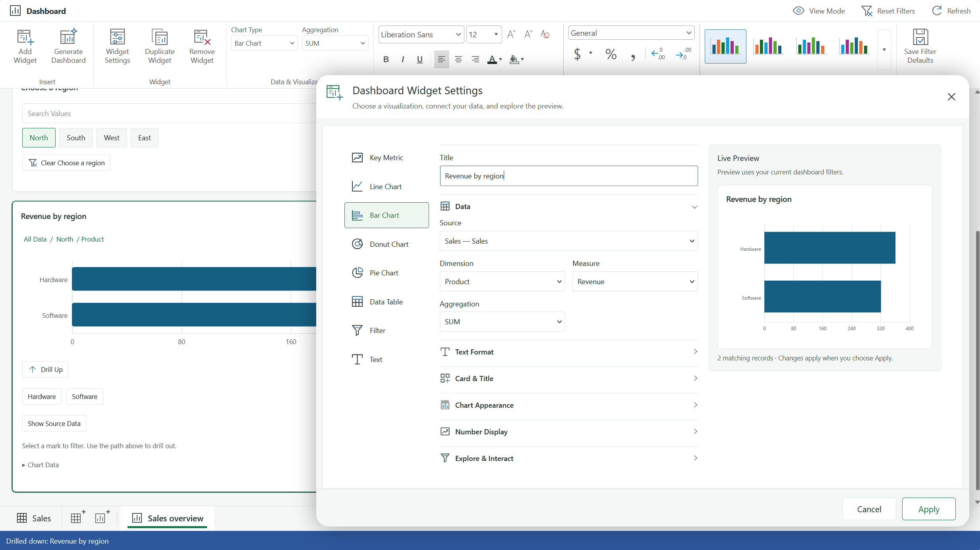The width and height of the screenshot is (980, 550).
Task: Open the Dimension Product dropdown
Action: [x=502, y=281]
